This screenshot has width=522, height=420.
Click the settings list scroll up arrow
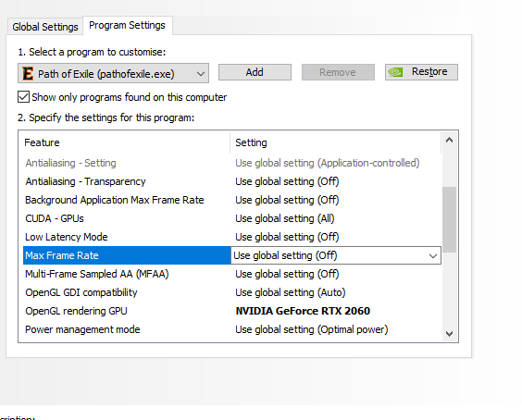(x=450, y=140)
